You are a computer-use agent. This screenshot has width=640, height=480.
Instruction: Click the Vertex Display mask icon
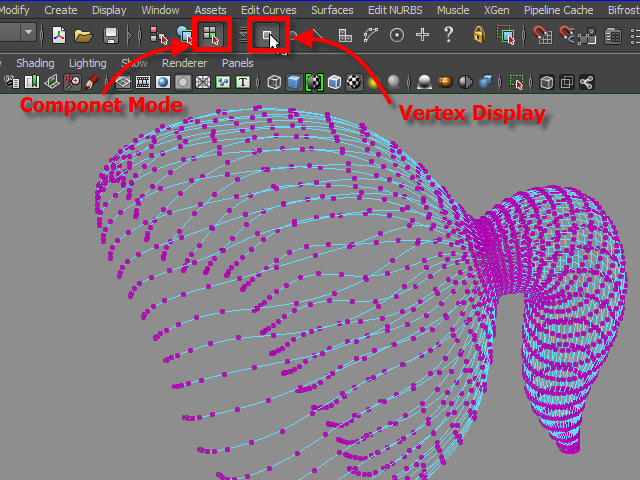tap(269, 36)
